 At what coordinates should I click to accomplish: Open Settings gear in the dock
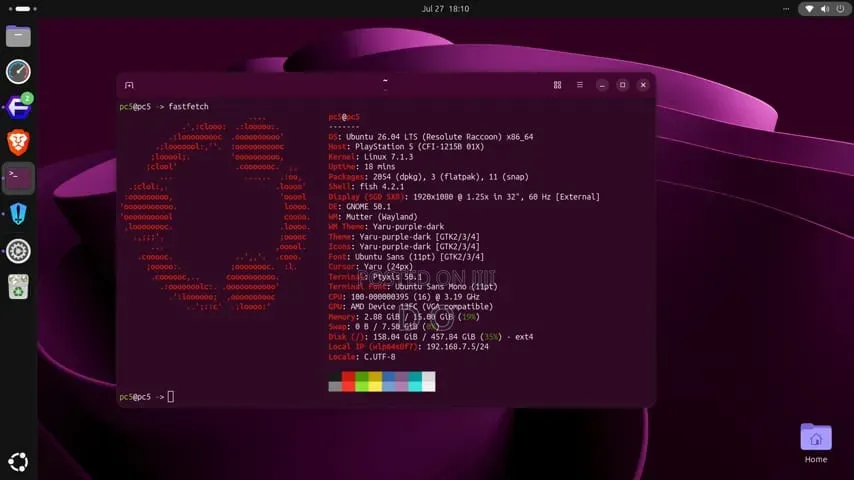tap(18, 251)
